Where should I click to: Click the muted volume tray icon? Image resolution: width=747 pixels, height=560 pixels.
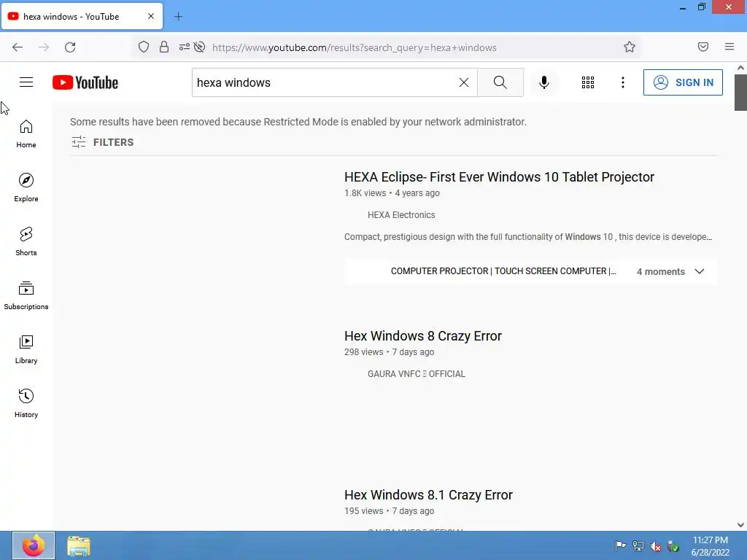point(656,546)
